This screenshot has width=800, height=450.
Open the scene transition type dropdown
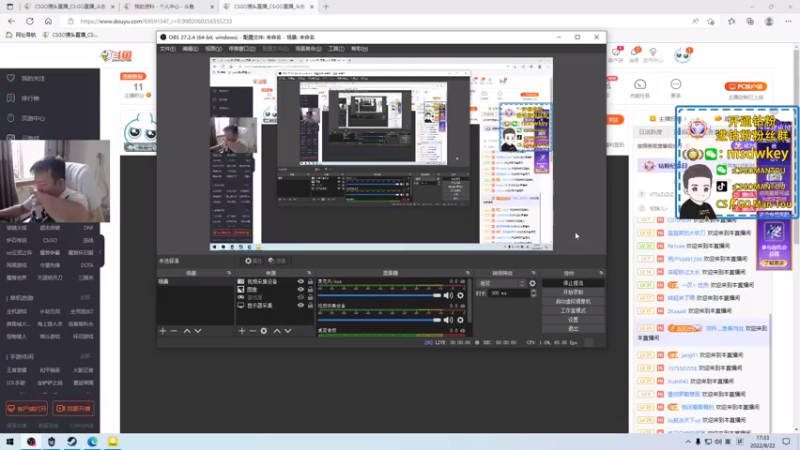click(501, 283)
